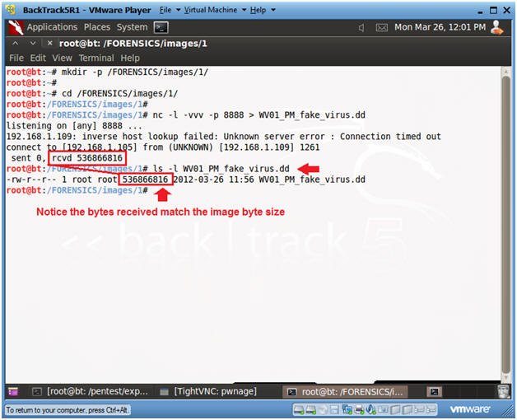Click the terminal vertical scrollbar thumb

pyautogui.click(x=505, y=224)
